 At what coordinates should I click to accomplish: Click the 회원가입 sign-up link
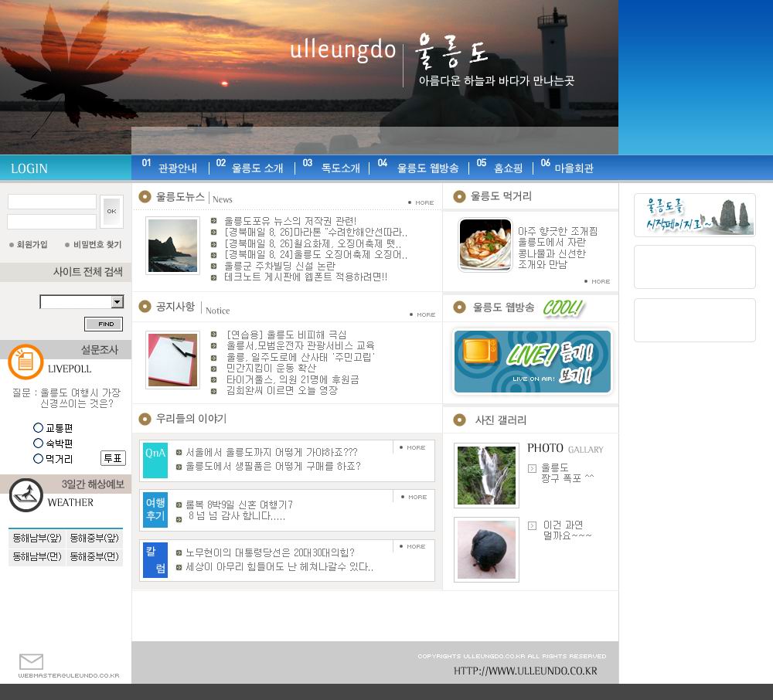(x=31, y=244)
